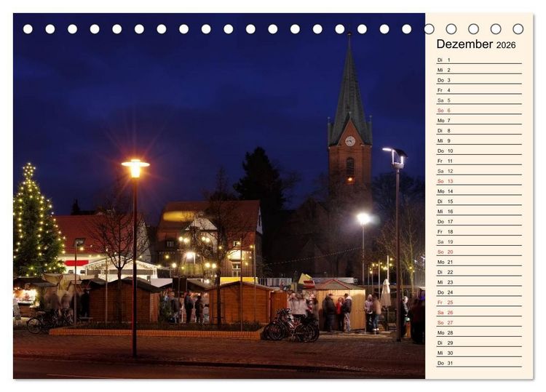Screen dimensions: 546x392
Task: Select the row 'Mi 16'
Action: click(479, 211)
